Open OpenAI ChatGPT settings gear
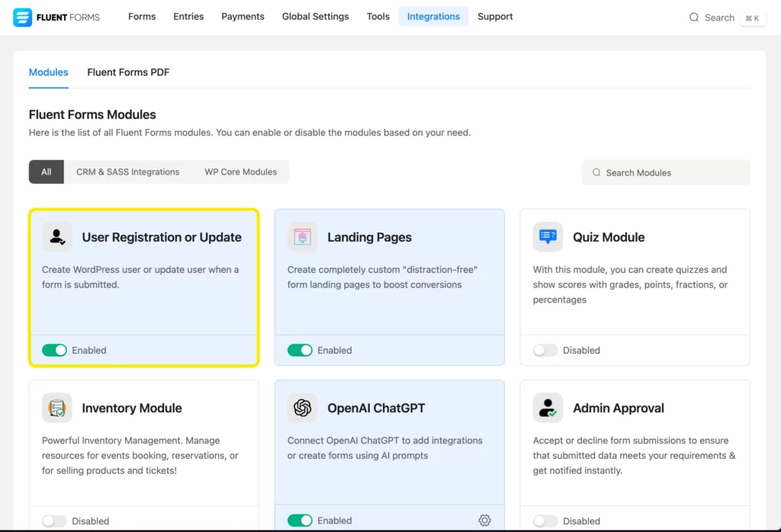Image resolution: width=781 pixels, height=532 pixels. pyautogui.click(x=484, y=520)
